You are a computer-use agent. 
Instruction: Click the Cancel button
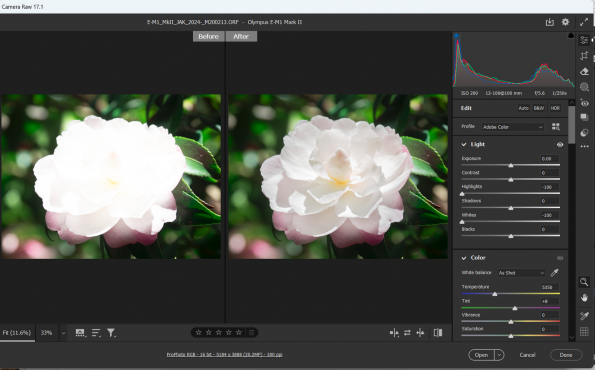(527, 355)
